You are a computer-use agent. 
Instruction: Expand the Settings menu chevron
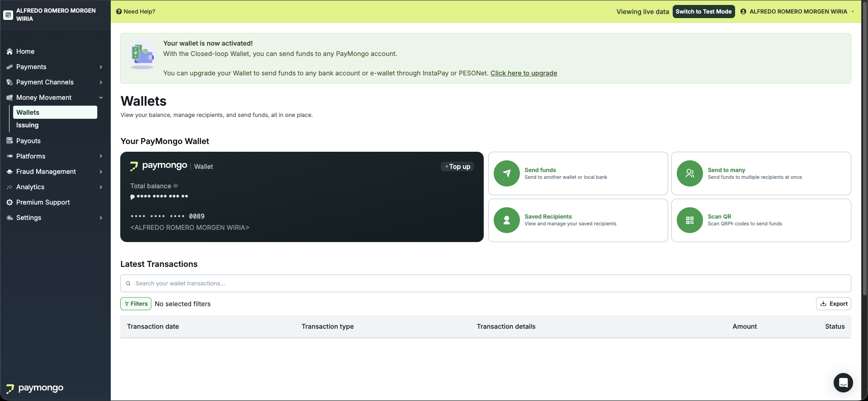pyautogui.click(x=101, y=218)
